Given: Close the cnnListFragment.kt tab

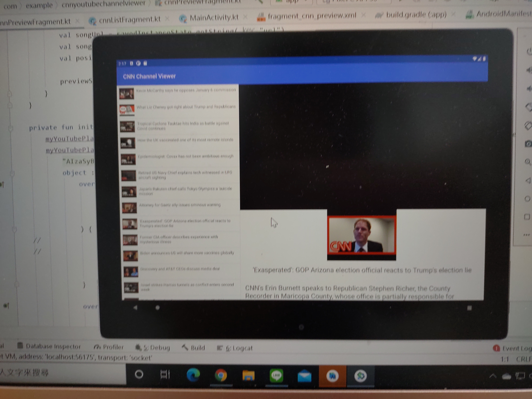Looking at the screenshot, I should [x=167, y=18].
